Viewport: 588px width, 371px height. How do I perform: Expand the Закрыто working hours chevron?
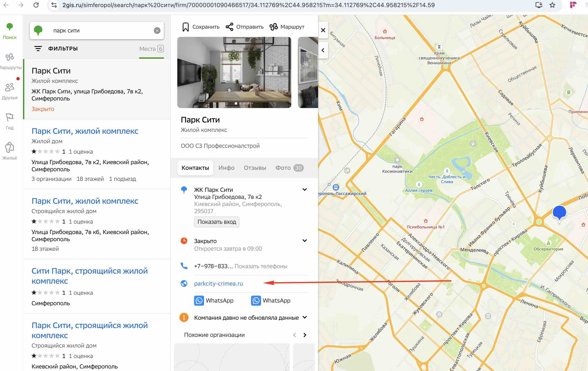tap(304, 241)
